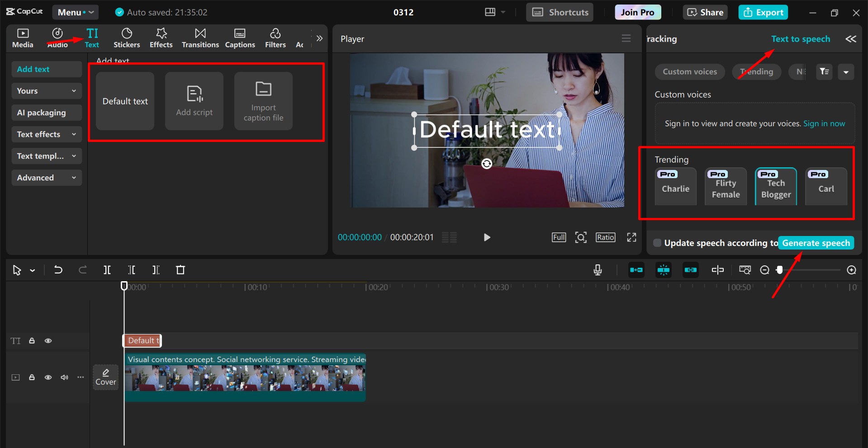Click the fullscreen player icon

coord(631,237)
